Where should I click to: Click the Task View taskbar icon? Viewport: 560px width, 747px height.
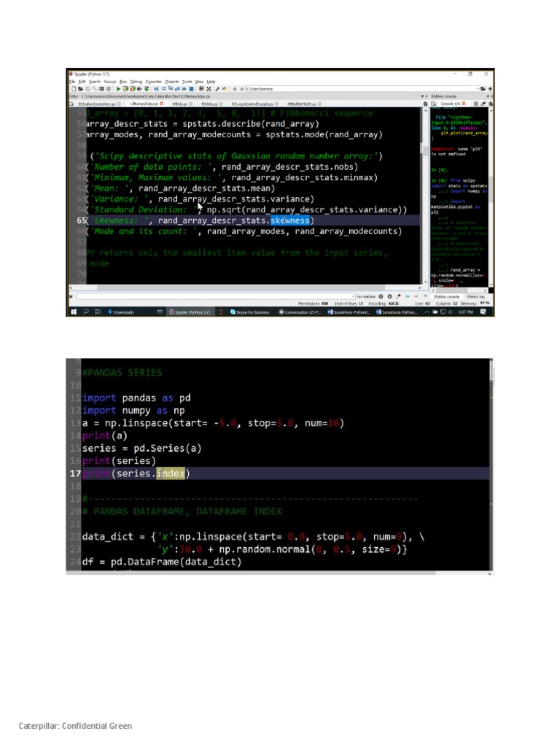coord(98,312)
